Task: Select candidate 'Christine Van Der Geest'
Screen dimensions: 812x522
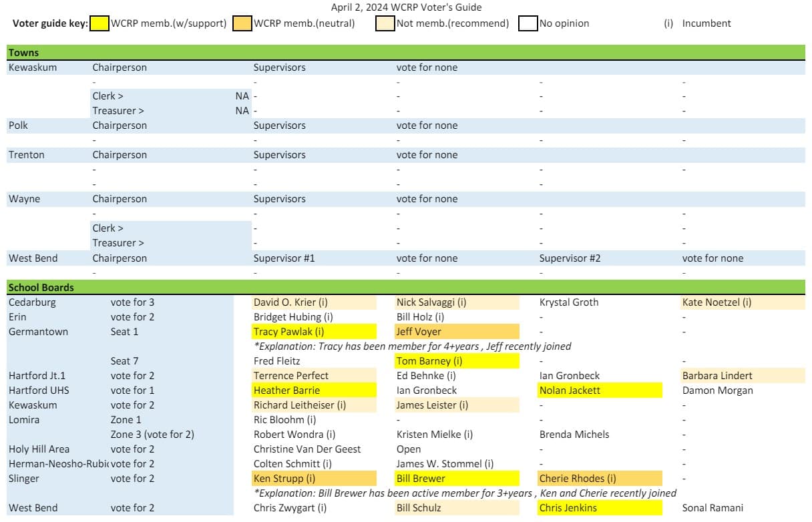Action: coord(307,449)
